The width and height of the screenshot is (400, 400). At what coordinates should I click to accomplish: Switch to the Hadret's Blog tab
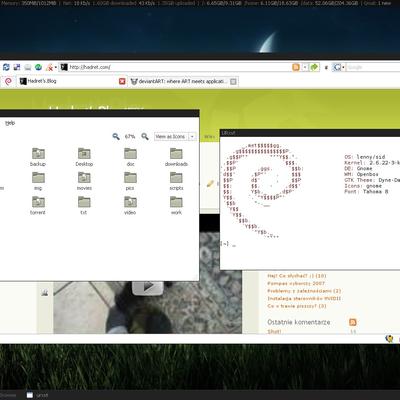pos(68,81)
